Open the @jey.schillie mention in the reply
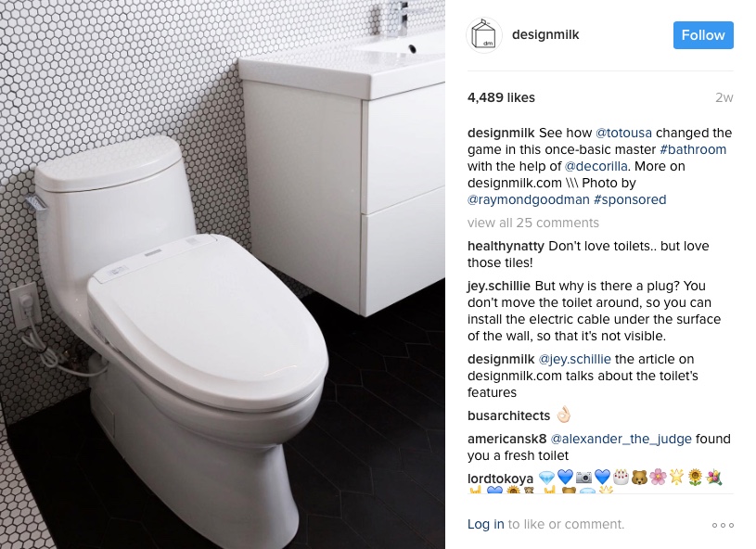The image size is (756, 549). click(574, 359)
